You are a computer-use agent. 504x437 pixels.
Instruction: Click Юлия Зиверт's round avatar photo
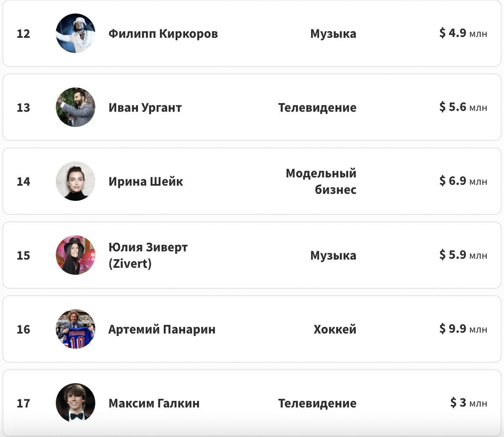point(76,255)
